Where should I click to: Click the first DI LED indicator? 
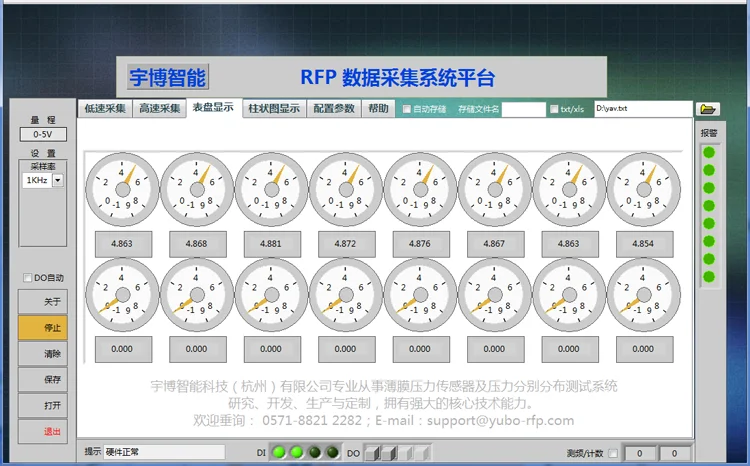point(278,452)
